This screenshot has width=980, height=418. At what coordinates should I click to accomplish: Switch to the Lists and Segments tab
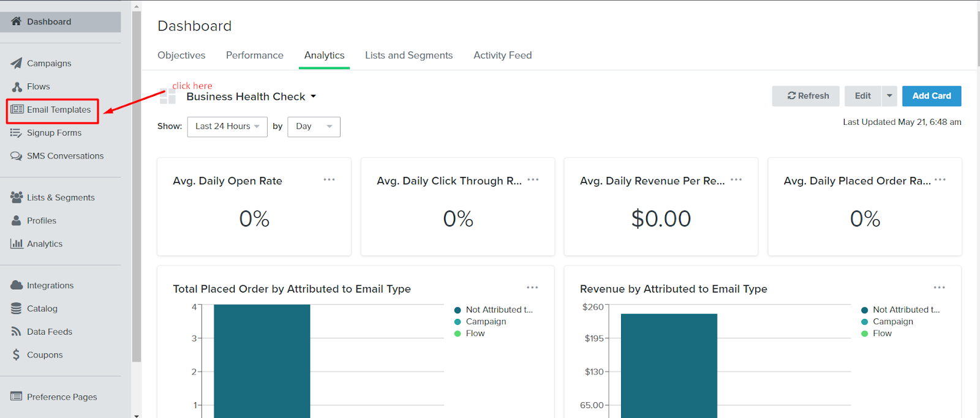(409, 55)
